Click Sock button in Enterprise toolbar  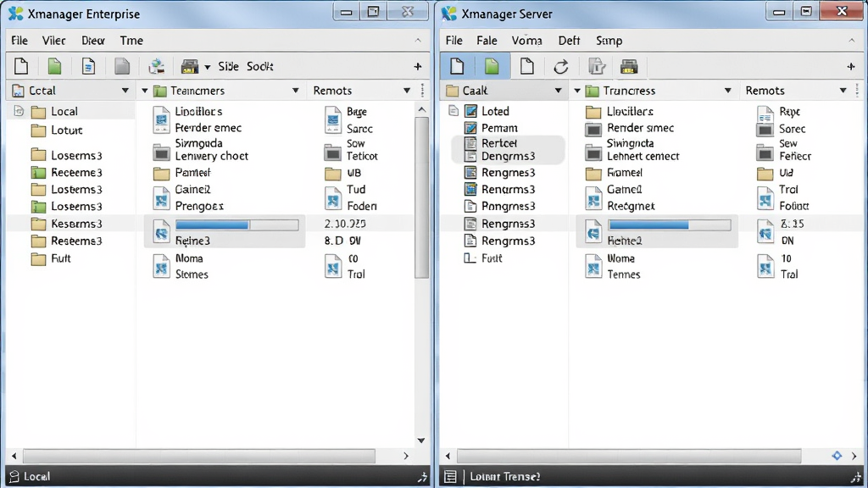point(259,66)
